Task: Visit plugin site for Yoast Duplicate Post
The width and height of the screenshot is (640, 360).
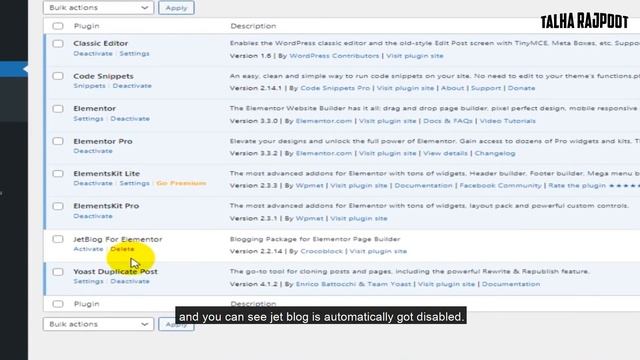Action: coord(446,284)
